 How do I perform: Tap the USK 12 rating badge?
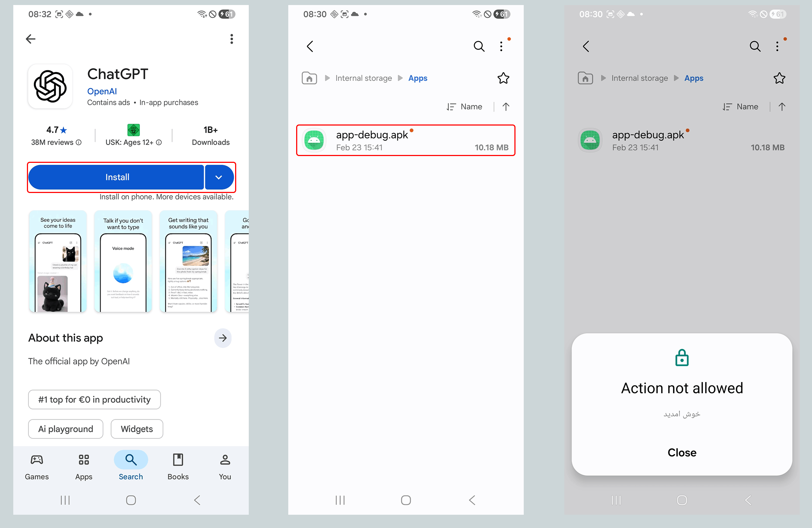134,130
